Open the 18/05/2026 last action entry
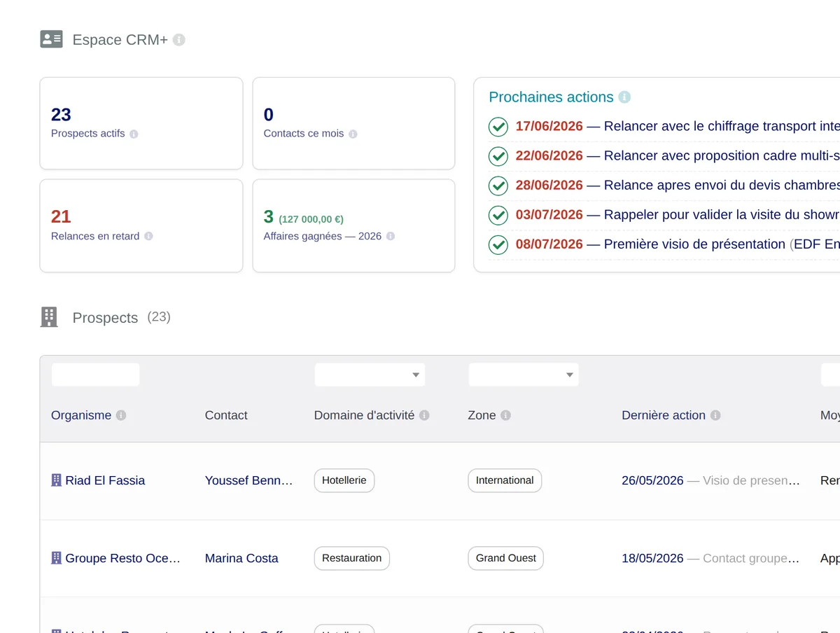The height and width of the screenshot is (633, 840). [x=710, y=558]
